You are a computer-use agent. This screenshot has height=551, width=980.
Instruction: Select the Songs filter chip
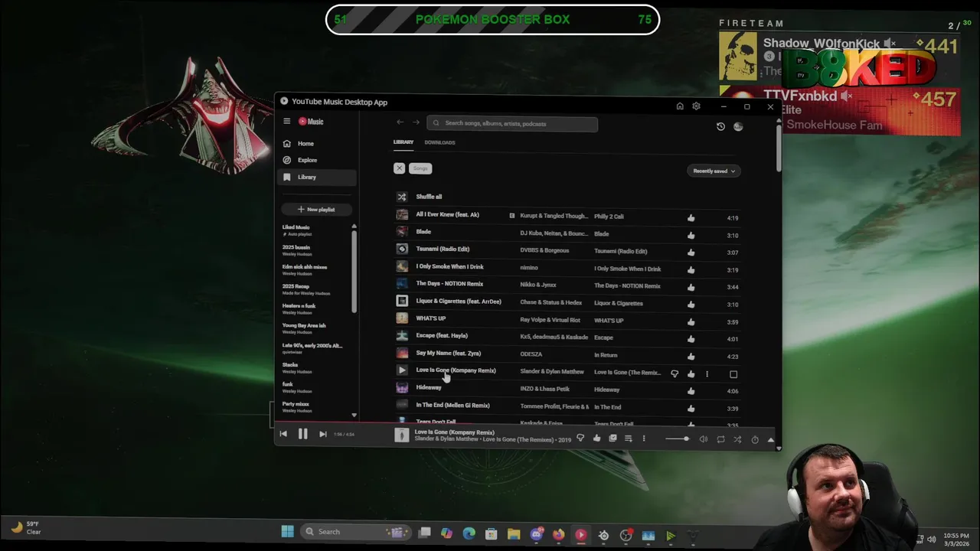coord(420,168)
